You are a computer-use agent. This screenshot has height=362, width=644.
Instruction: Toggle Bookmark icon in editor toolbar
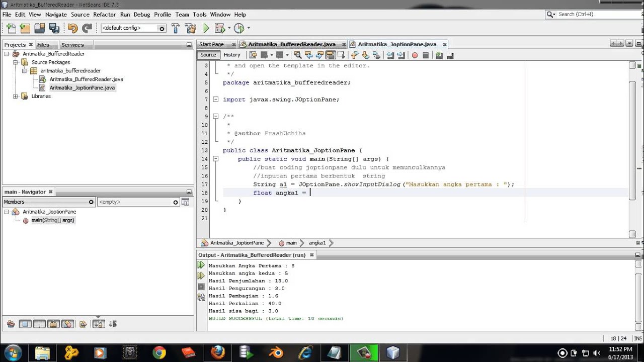[x=376, y=55]
